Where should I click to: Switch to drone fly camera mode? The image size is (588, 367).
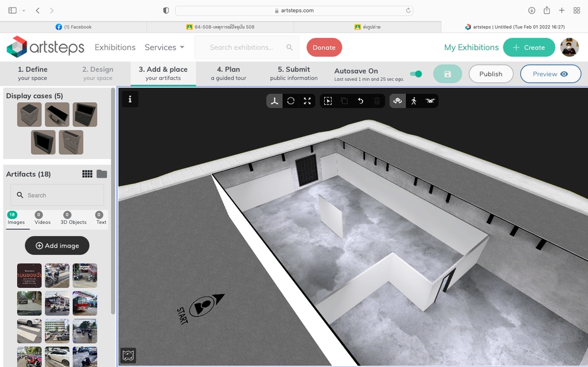point(429,101)
